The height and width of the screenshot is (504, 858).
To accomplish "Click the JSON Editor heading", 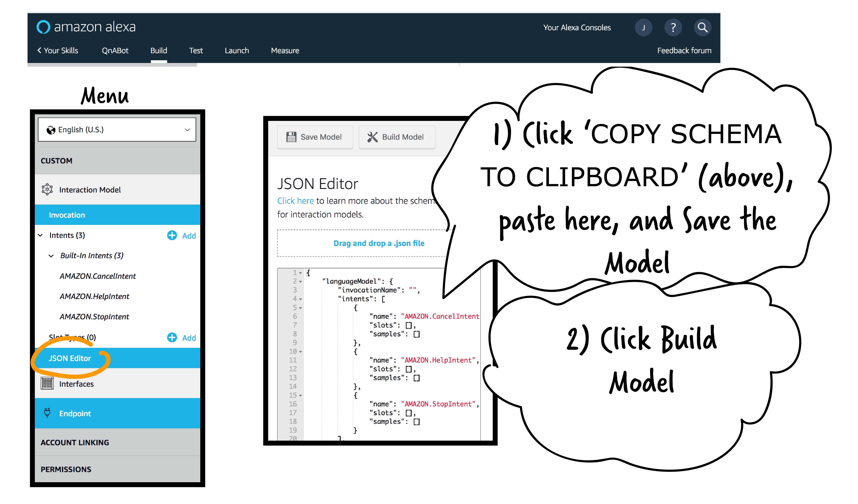I will click(x=317, y=184).
